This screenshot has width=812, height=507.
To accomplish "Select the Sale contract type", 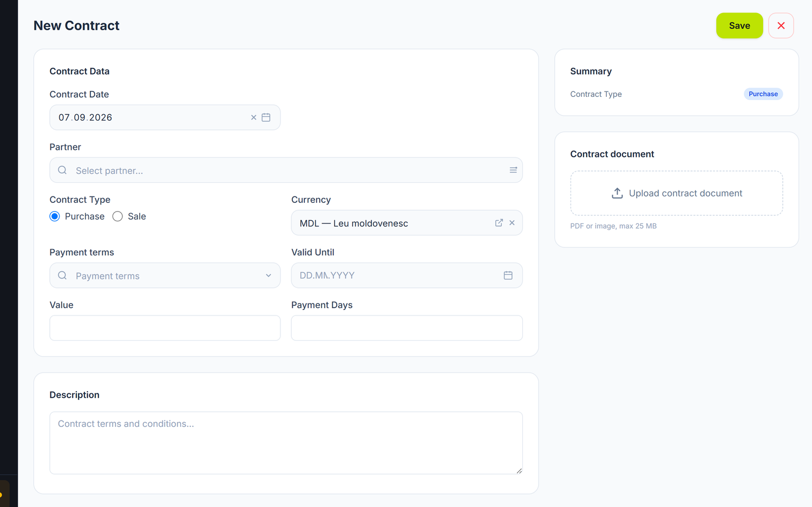I will click(117, 216).
